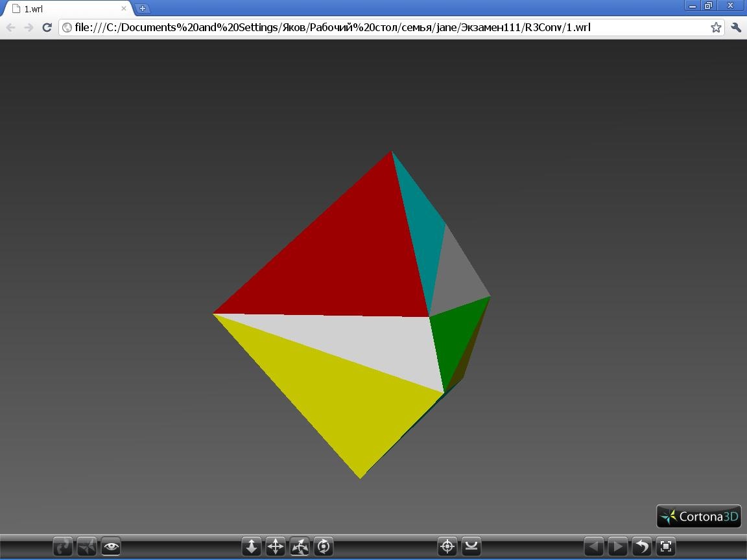Click the Goto crosshair target icon
Viewport: 747px width, 560px height.
447,546
